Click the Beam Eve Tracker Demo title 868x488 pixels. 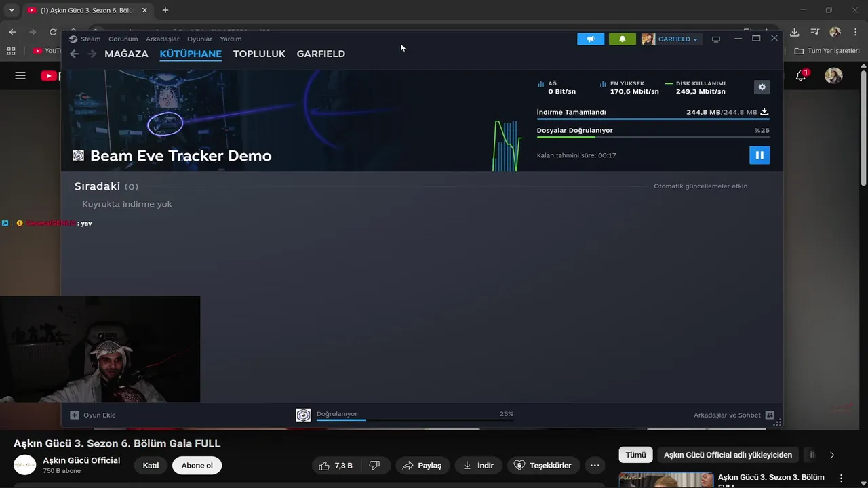(180, 156)
